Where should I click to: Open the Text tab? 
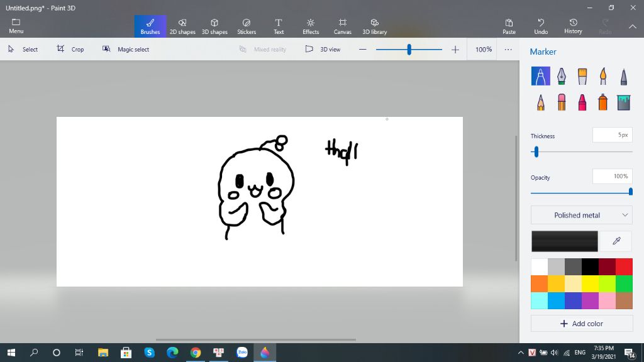pyautogui.click(x=279, y=26)
